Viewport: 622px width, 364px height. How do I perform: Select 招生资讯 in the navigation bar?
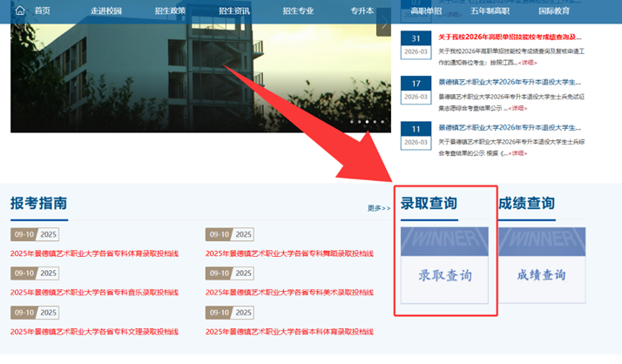(x=233, y=10)
